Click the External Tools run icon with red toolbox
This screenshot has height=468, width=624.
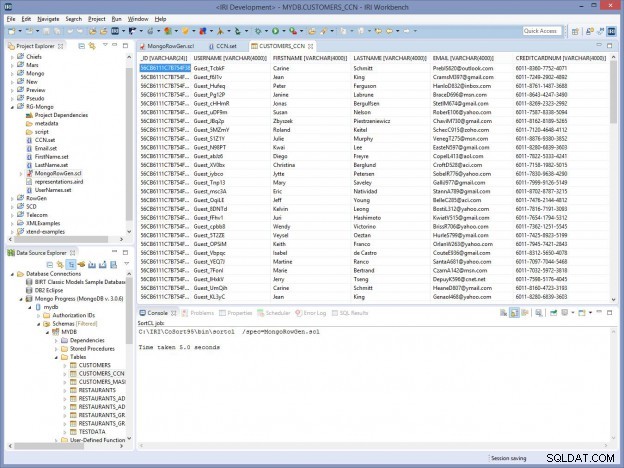coord(292,31)
